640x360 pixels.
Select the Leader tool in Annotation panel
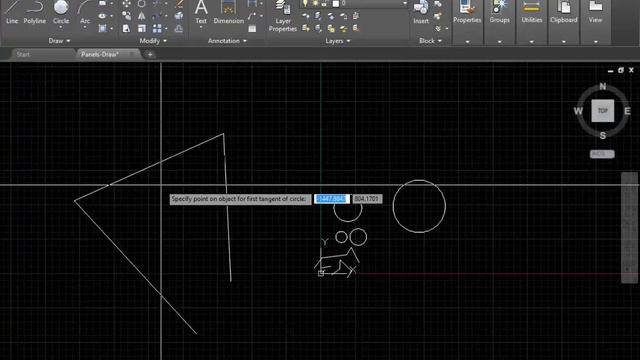tap(252, 16)
